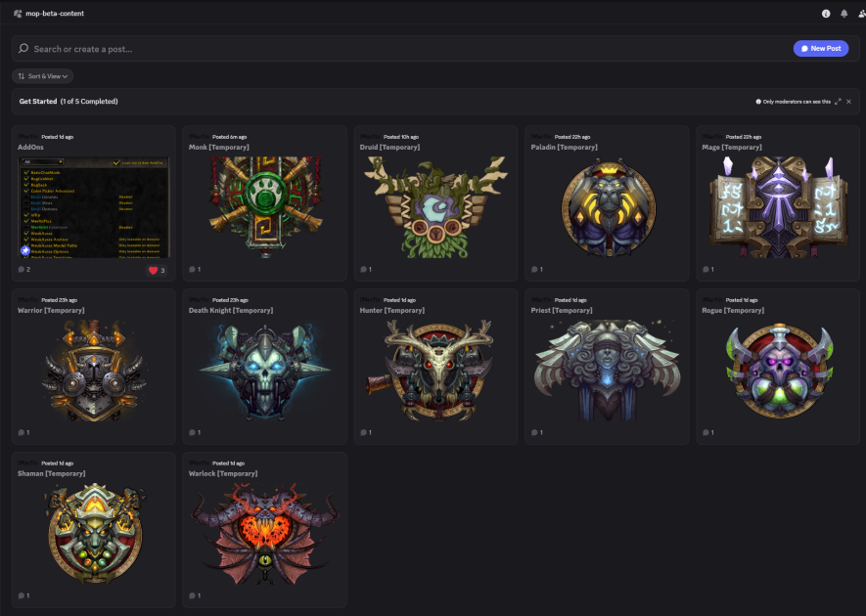Click the Get Started (1 of 5 Completed) text

[68, 102]
